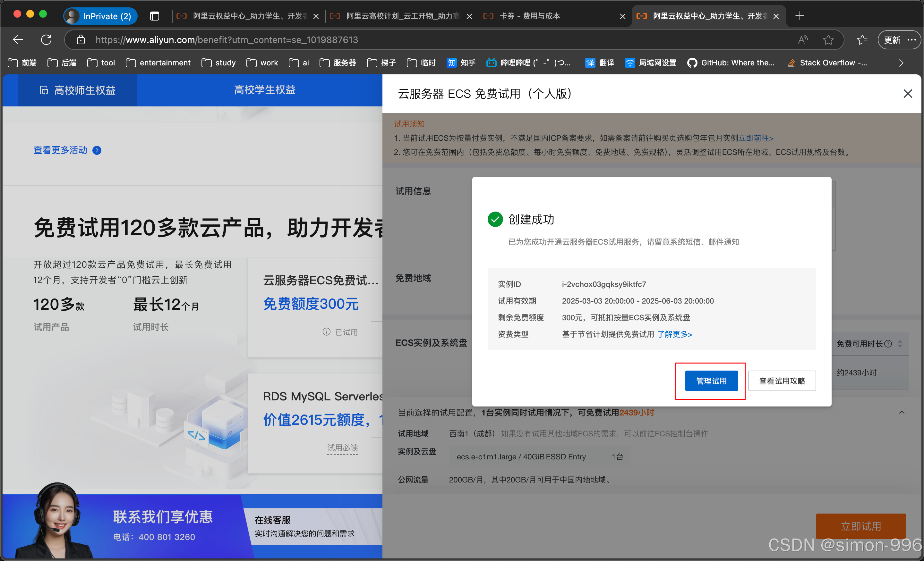Open the 前端 bookmarks folder
This screenshot has width=924, height=561.
tap(22, 63)
